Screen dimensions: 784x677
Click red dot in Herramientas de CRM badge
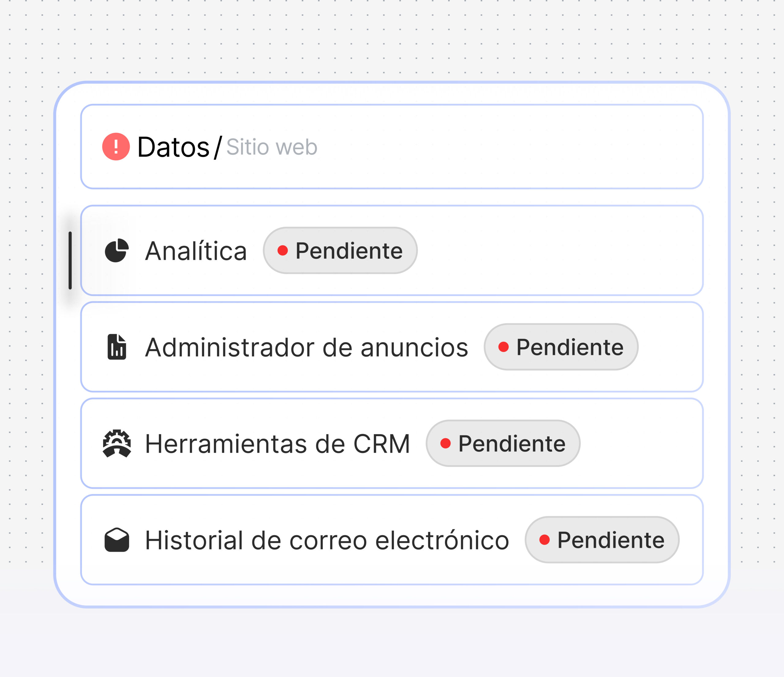tap(445, 443)
